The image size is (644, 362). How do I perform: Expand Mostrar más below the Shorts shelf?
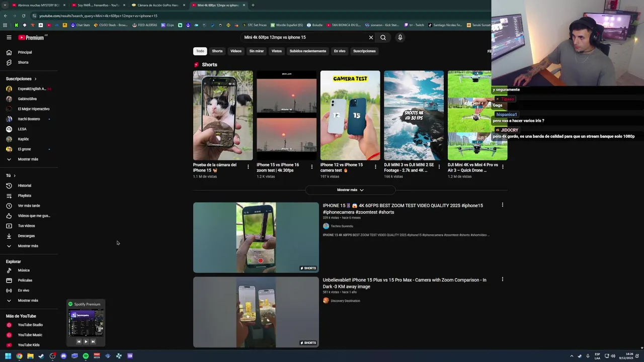pos(350,190)
